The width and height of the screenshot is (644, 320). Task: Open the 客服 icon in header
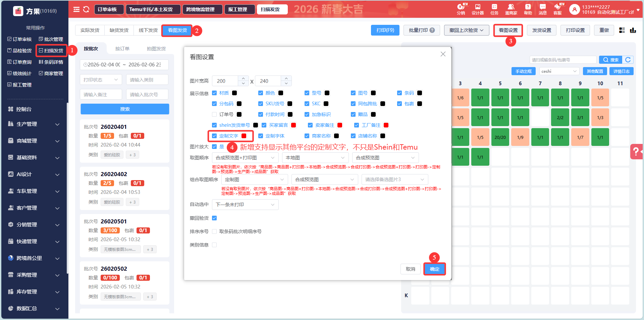[x=558, y=9]
